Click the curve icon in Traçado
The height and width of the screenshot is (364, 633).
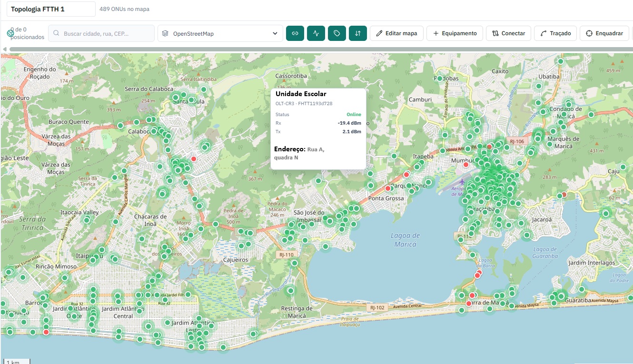(544, 33)
